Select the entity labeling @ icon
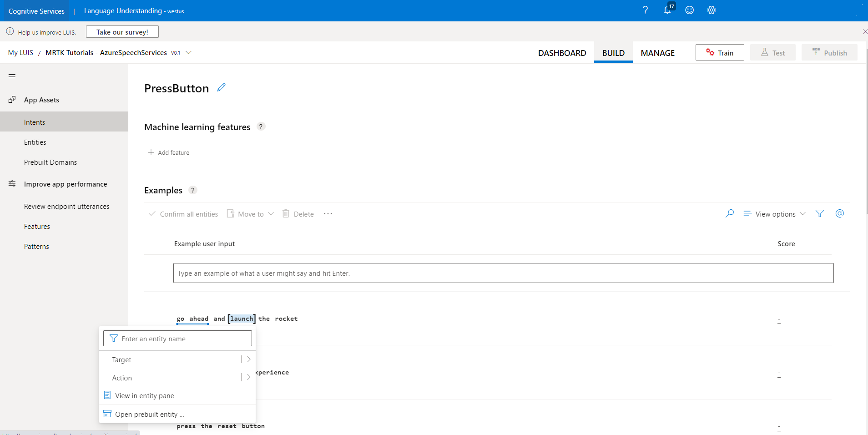The image size is (868, 435). tap(840, 213)
